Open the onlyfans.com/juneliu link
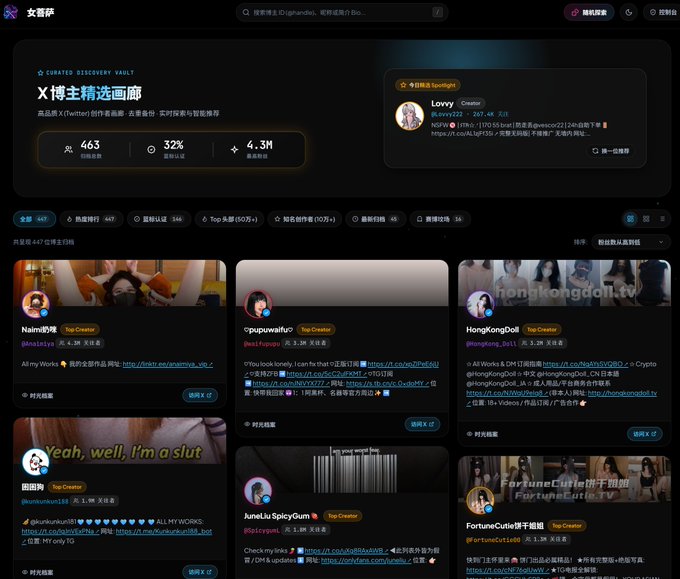The width and height of the screenshot is (680, 579). coord(366,560)
